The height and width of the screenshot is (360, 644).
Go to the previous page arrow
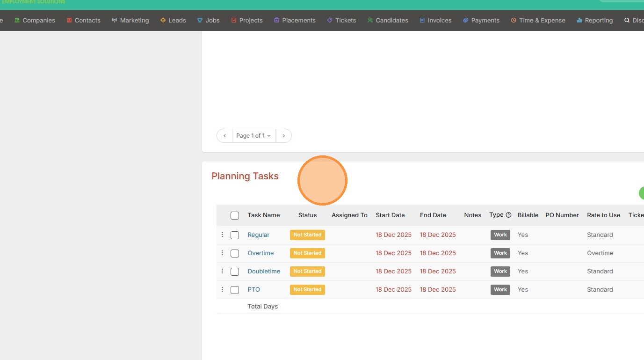click(224, 136)
